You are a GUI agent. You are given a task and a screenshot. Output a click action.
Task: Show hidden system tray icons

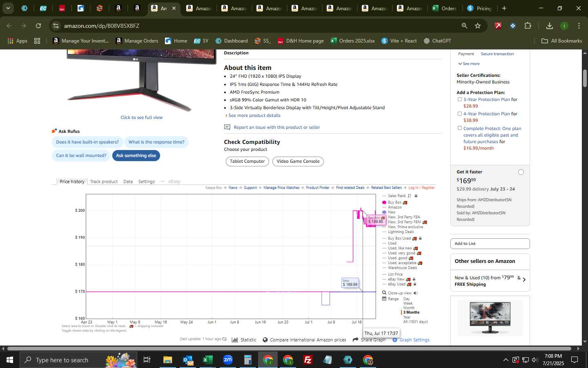[506, 360]
